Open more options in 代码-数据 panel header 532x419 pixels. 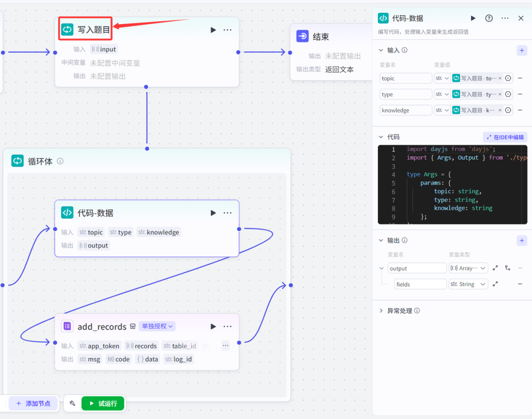pos(505,18)
